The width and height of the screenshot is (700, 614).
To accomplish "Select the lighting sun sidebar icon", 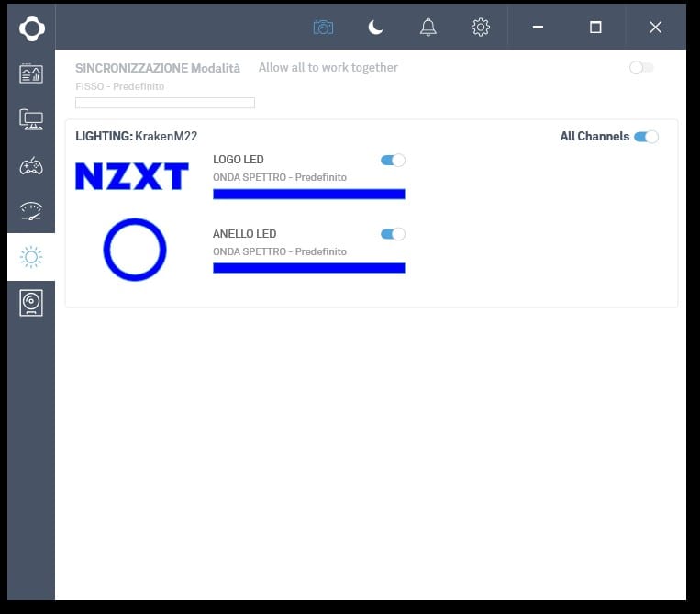I will [x=31, y=257].
